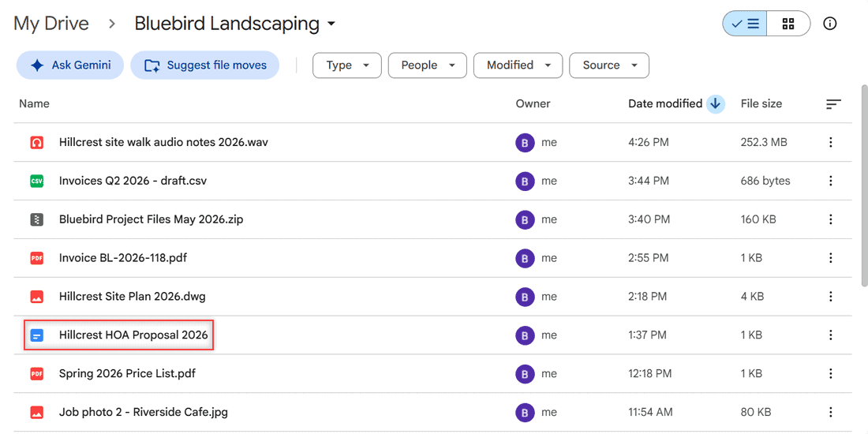The width and height of the screenshot is (868, 434).
Task: Open more actions for Invoices Q2 2026 - draft.csv
Action: point(830,181)
